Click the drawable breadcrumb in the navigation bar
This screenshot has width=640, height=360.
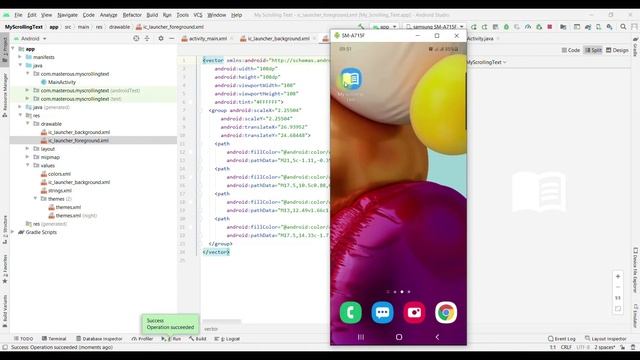pos(119,27)
